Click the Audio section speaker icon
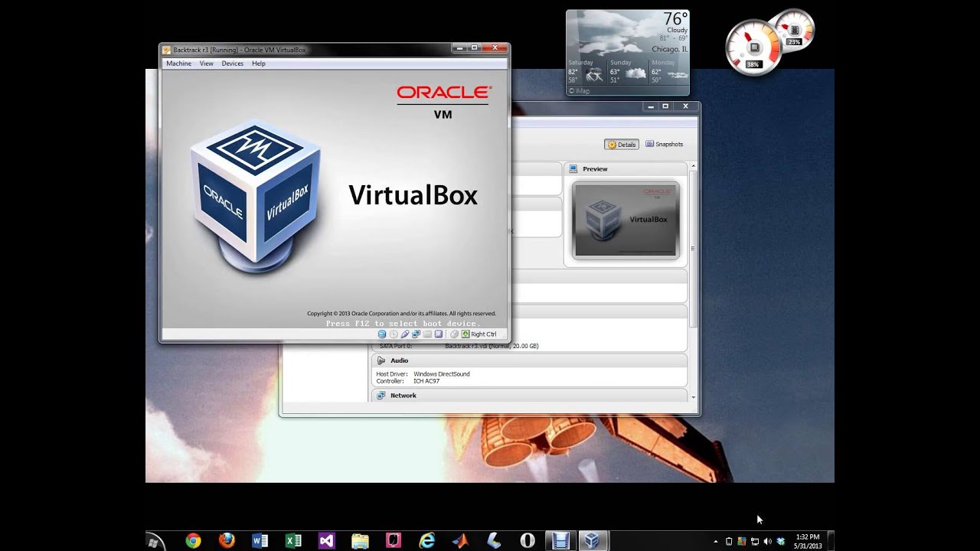The image size is (980, 551). coord(381,360)
